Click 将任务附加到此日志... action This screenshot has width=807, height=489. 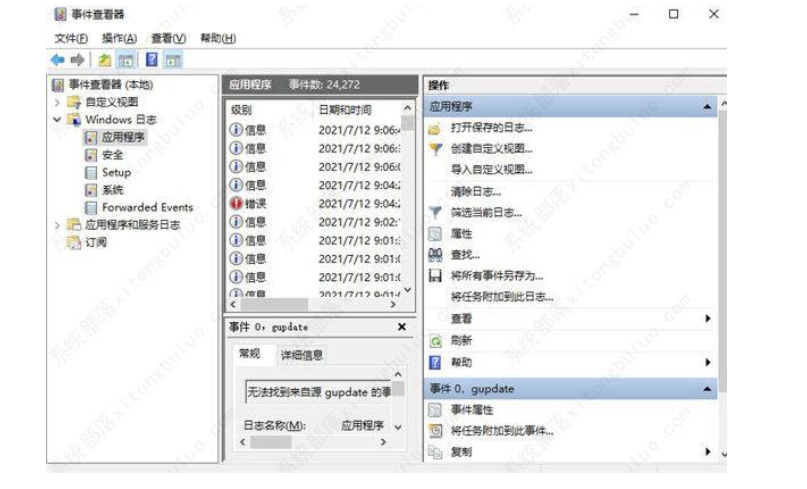pos(502,297)
